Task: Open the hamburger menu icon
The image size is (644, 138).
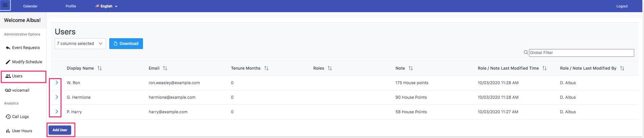Action: [x=5, y=5]
